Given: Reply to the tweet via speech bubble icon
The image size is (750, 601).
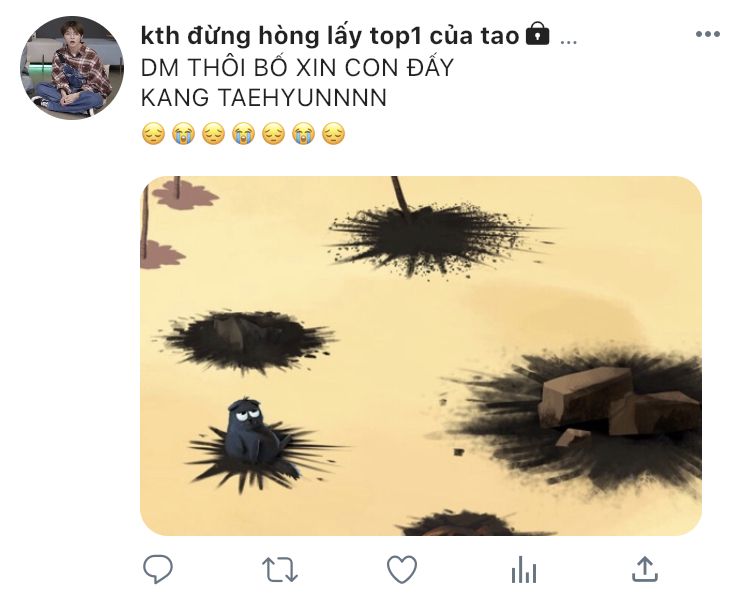Looking at the screenshot, I should pos(158,569).
